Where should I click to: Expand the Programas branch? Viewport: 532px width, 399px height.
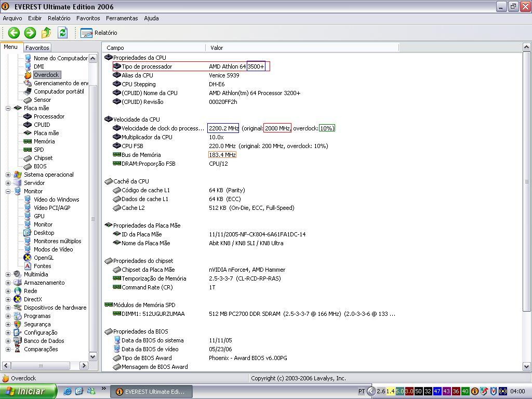[8, 316]
